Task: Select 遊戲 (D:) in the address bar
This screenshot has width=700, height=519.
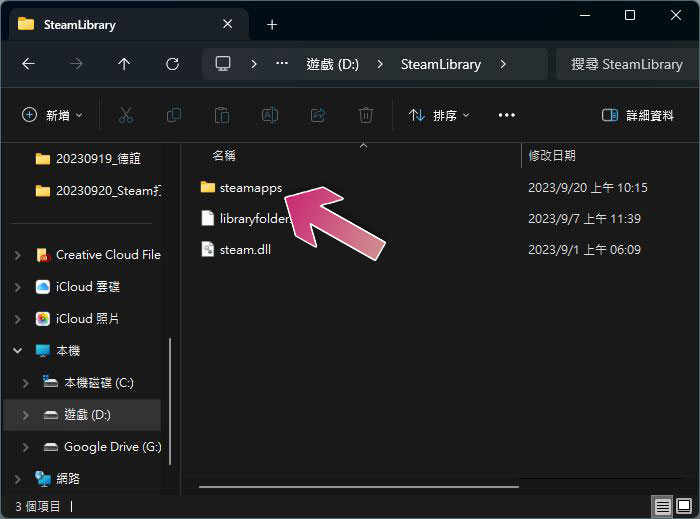Action: (x=333, y=64)
